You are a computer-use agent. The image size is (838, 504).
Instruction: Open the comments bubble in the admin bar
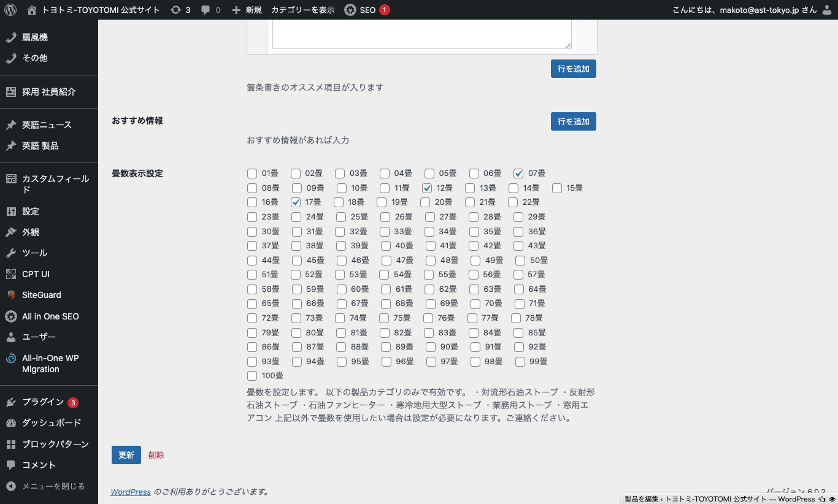[206, 10]
